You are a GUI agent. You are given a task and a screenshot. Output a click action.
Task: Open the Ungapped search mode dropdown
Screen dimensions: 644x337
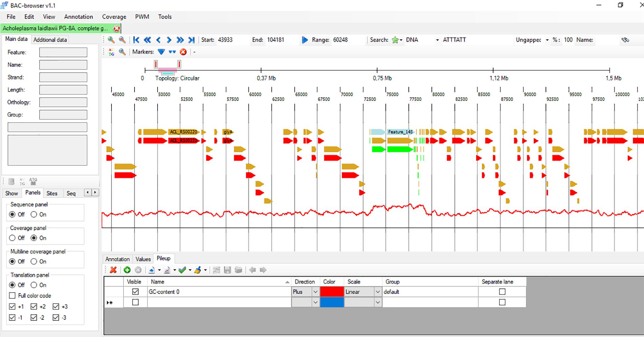(x=547, y=40)
